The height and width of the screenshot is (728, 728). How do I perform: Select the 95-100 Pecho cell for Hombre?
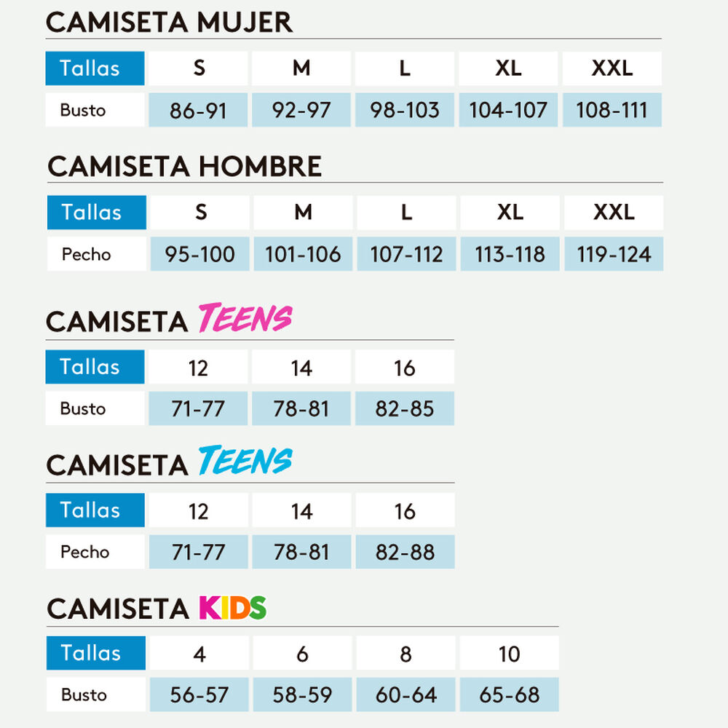point(199,254)
